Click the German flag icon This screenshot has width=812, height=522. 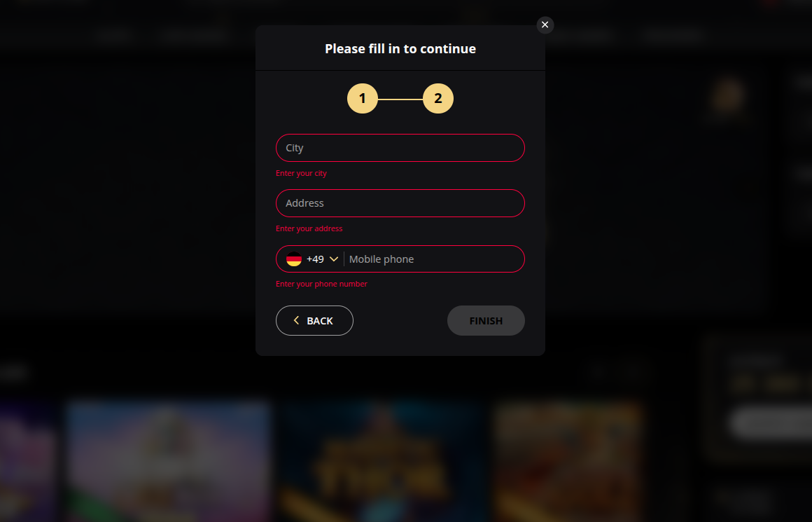(x=294, y=259)
